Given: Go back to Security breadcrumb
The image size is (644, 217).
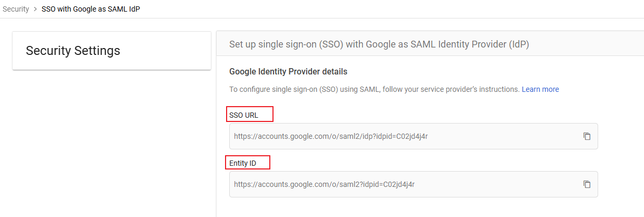Looking at the screenshot, I should (x=16, y=10).
